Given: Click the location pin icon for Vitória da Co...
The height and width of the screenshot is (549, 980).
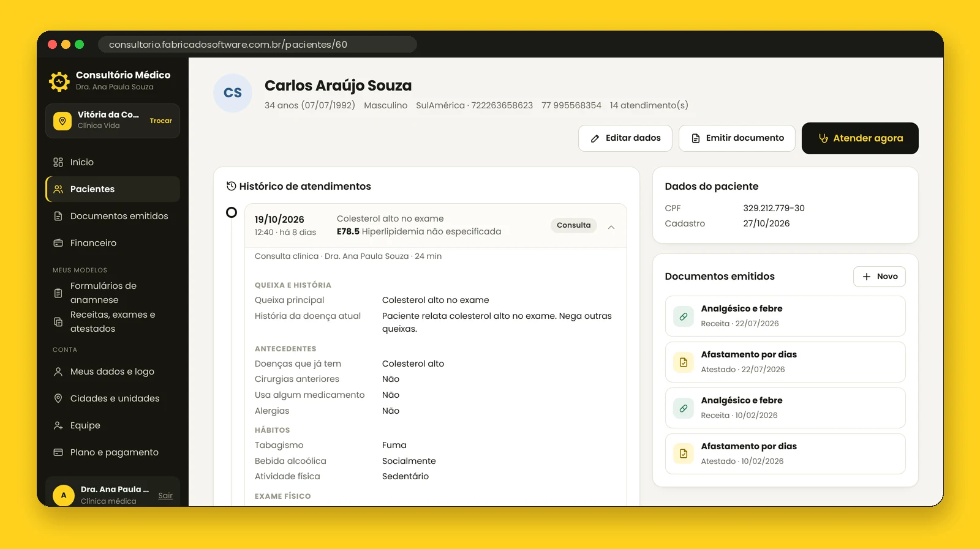Looking at the screenshot, I should (x=62, y=121).
